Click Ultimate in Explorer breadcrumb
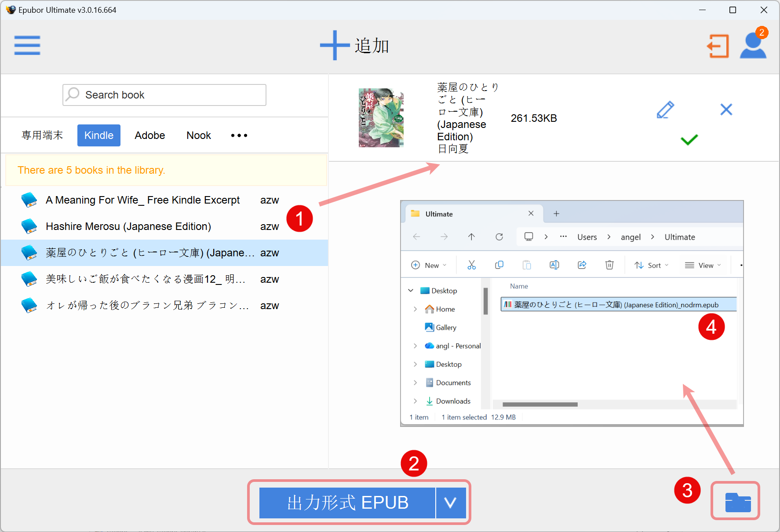Viewport: 780px width, 532px height. coord(680,237)
